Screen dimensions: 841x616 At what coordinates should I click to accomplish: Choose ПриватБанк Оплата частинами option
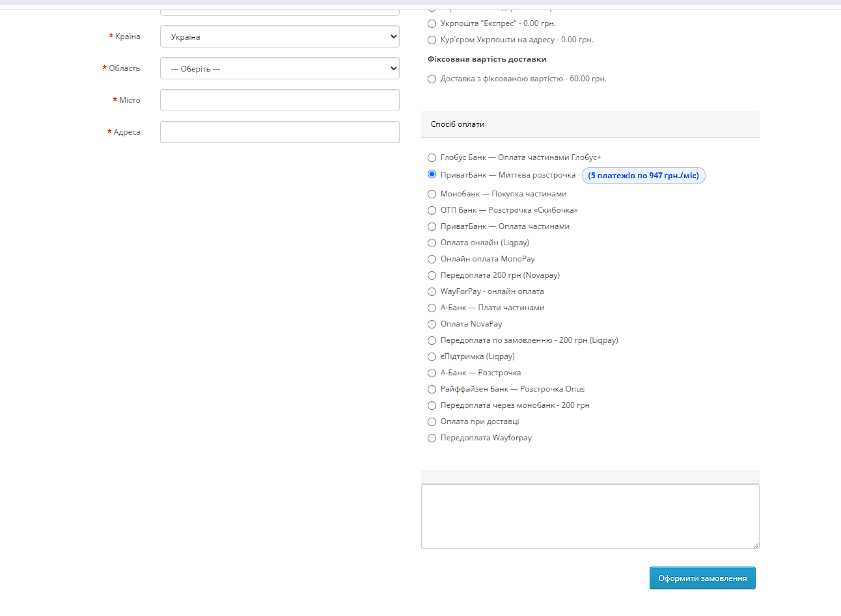[x=432, y=226]
